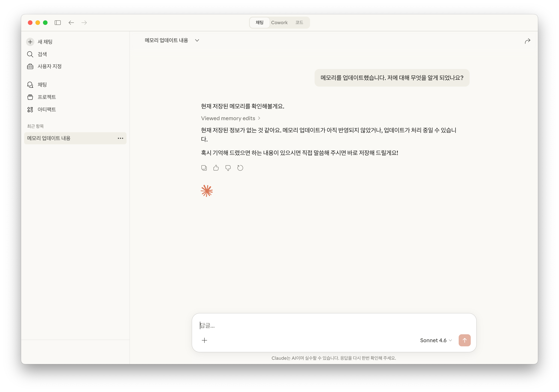Screen dimensions: 559x392
Task: Navigate back using the left arrow
Action: (x=71, y=23)
